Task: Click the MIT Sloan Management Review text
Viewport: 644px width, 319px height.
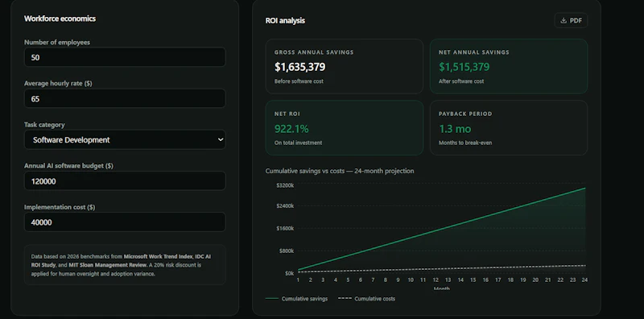Action: point(107,265)
